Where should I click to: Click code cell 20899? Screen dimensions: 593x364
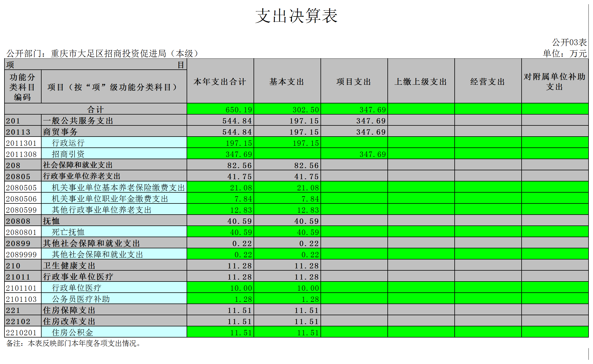(23, 243)
